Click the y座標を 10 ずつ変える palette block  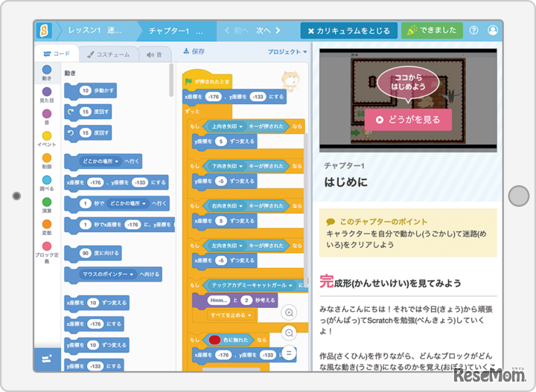97,345
